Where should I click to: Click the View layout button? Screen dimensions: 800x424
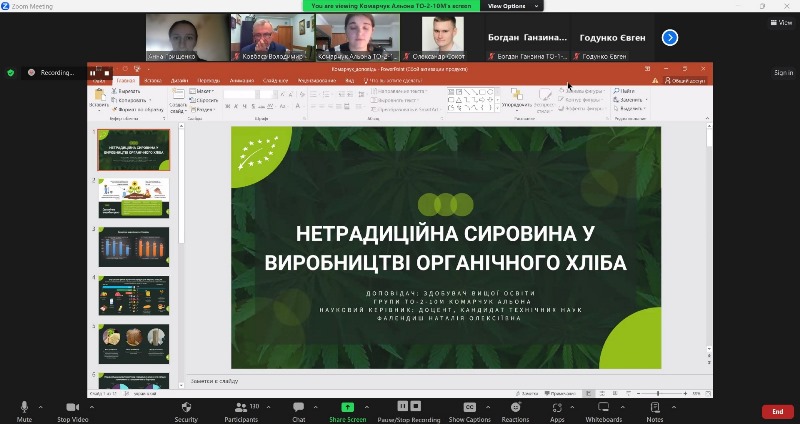[779, 22]
